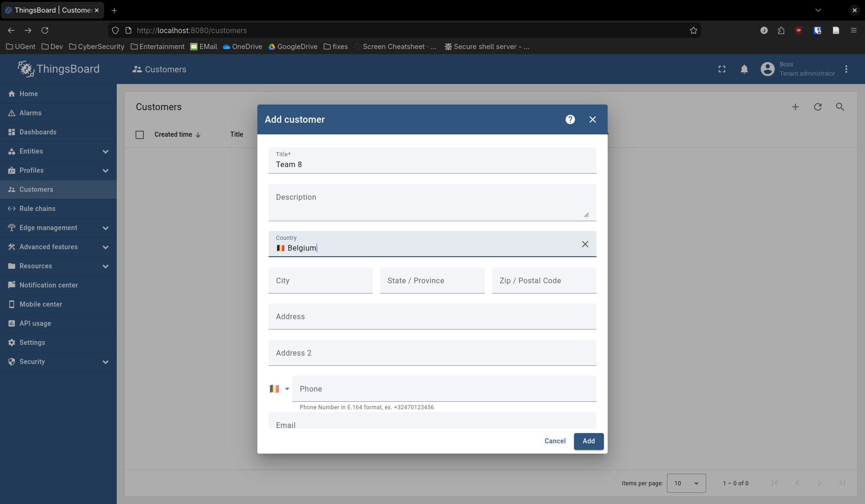Viewport: 865px width, 504px height.
Task: Clear the Country field with X icon
Action: coord(585,244)
